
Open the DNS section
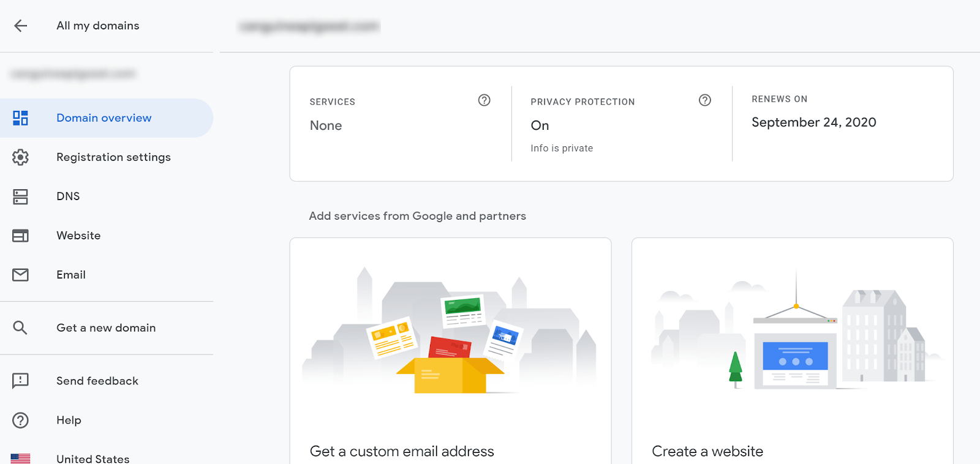[68, 196]
